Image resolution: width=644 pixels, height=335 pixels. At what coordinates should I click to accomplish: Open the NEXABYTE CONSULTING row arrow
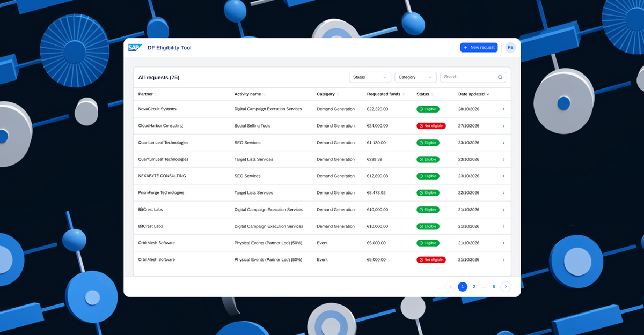point(503,176)
